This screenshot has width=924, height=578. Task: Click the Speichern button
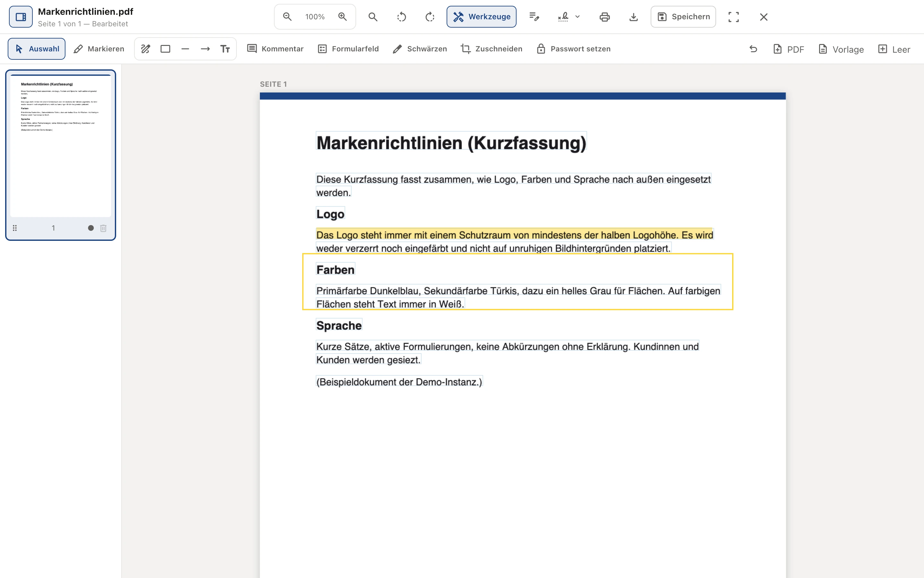[x=683, y=17]
